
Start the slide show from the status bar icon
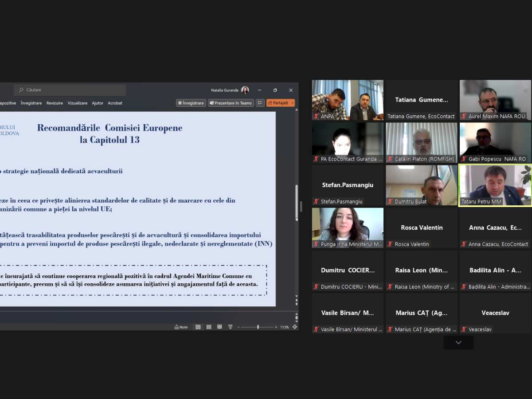click(230, 327)
